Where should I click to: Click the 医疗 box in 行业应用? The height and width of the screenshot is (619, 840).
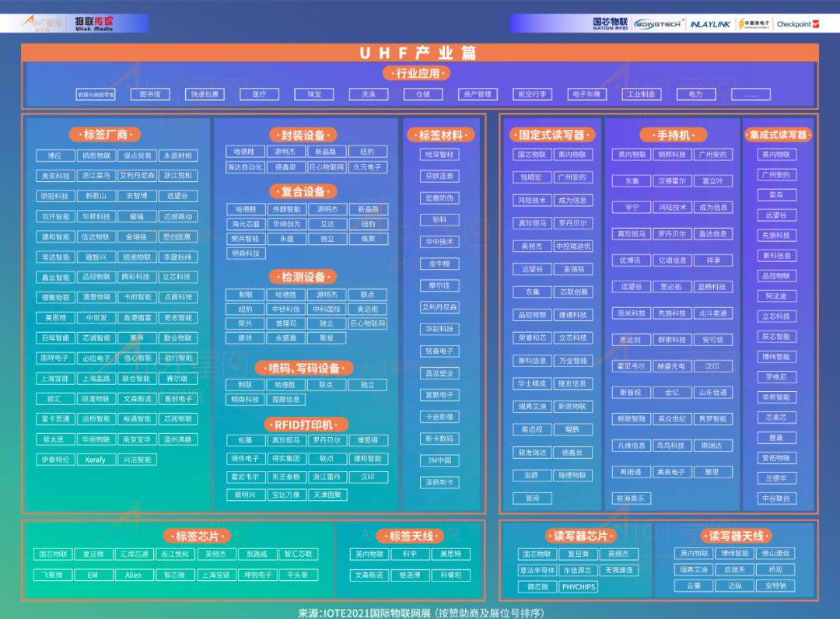(x=259, y=94)
